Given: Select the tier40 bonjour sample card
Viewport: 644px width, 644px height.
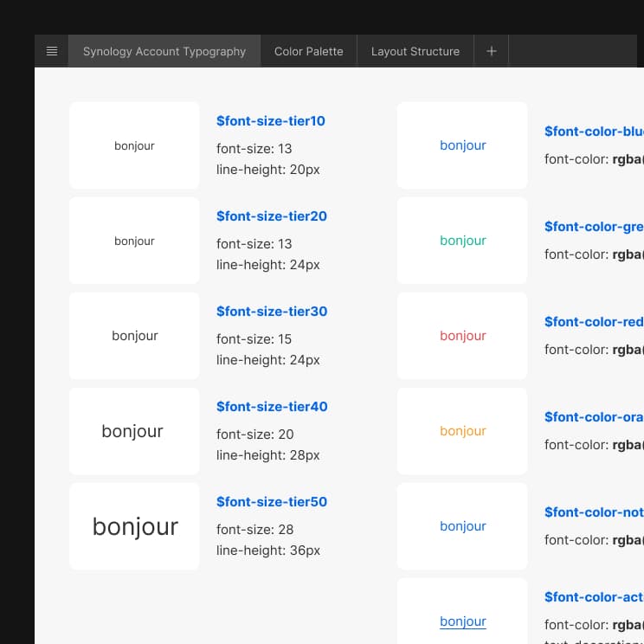Looking at the screenshot, I should [x=134, y=431].
